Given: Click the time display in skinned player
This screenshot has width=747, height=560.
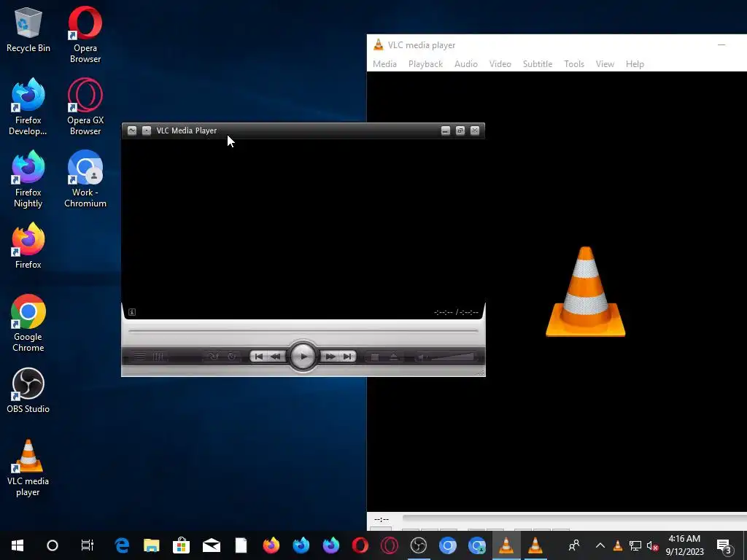Looking at the screenshot, I should [456, 312].
